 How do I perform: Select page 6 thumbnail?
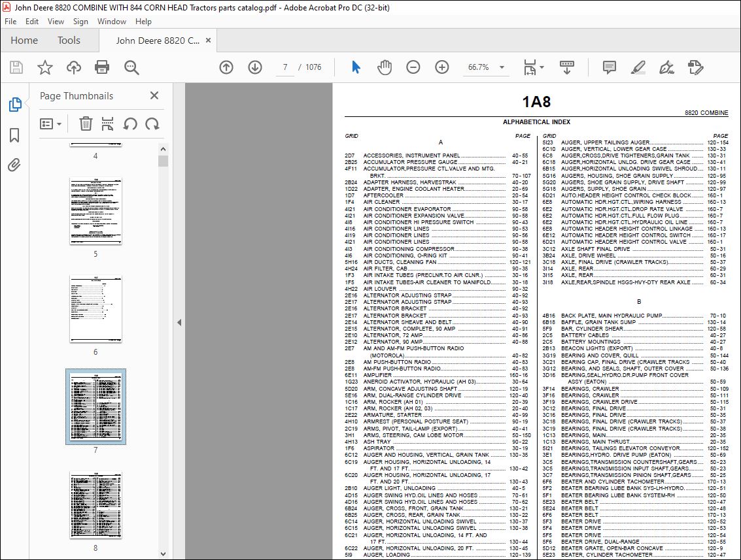[x=95, y=309]
